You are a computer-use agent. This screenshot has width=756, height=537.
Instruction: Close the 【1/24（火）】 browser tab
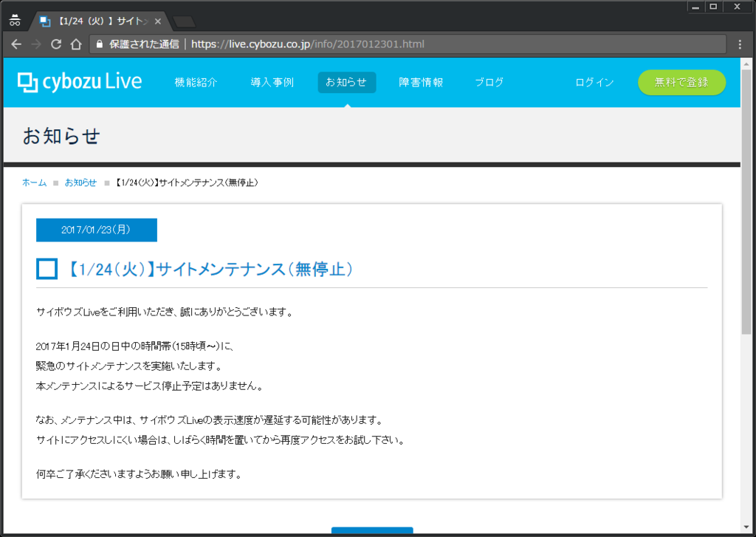[x=158, y=21]
